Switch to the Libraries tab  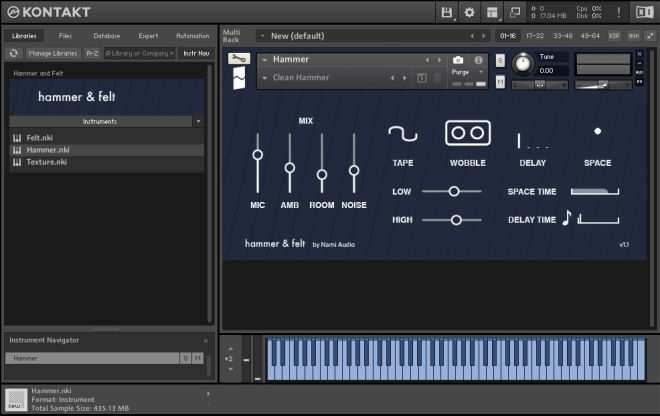click(x=24, y=36)
